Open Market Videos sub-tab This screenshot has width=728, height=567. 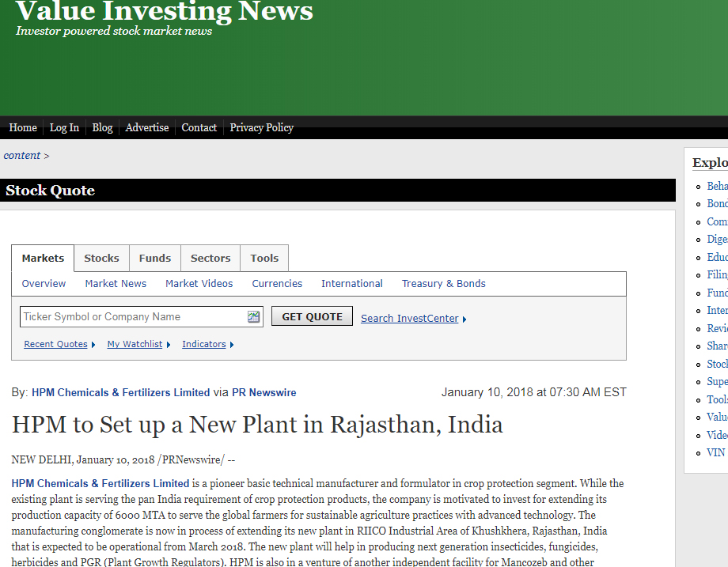coord(199,283)
